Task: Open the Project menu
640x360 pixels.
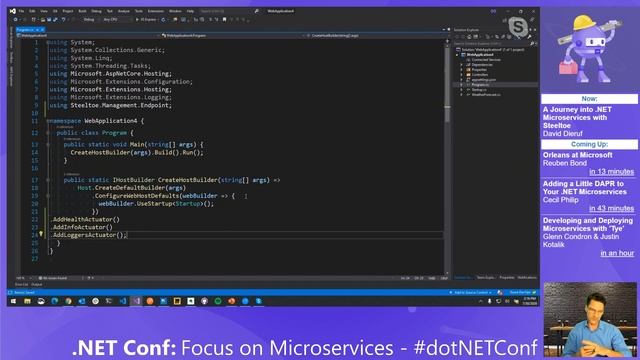Action: tap(68, 11)
